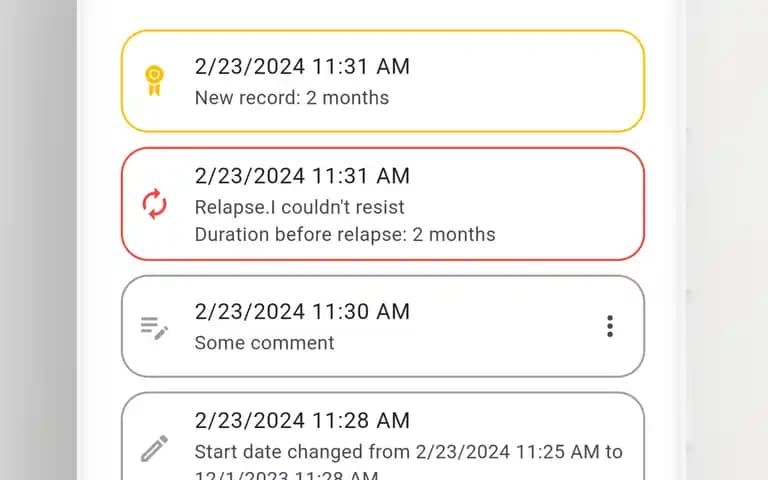Open the three-dot menu on Some comment entry

tap(610, 326)
